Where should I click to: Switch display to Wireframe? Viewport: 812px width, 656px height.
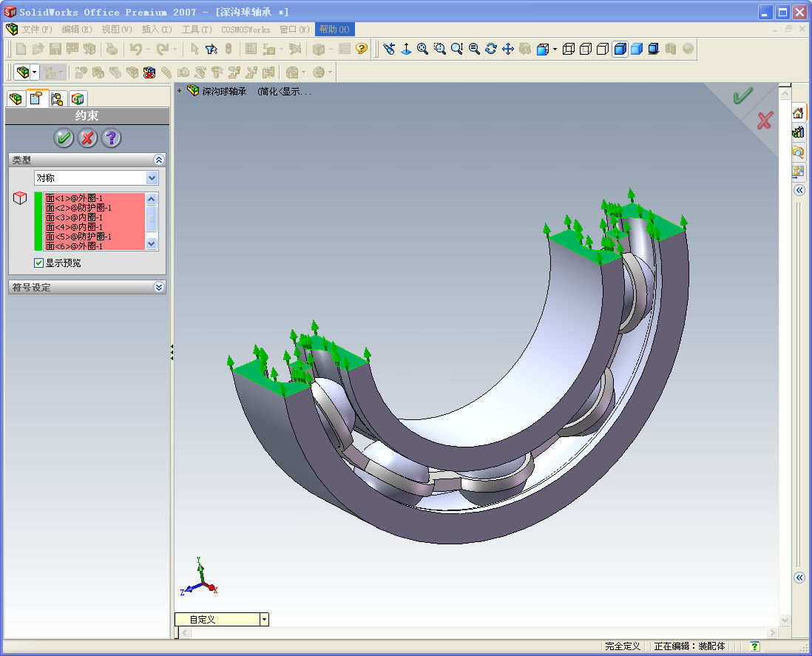(569, 49)
